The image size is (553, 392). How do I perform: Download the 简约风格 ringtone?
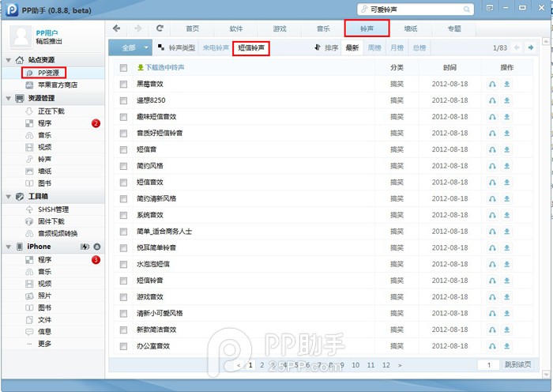[507, 166]
